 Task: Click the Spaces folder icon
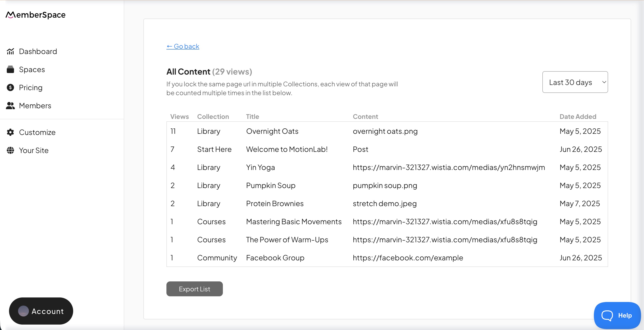10,70
